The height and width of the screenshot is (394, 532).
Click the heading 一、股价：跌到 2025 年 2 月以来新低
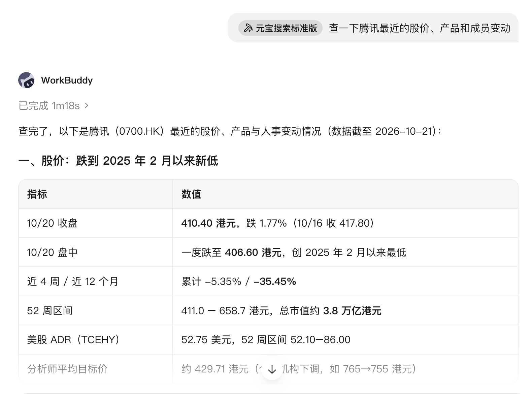click(118, 161)
